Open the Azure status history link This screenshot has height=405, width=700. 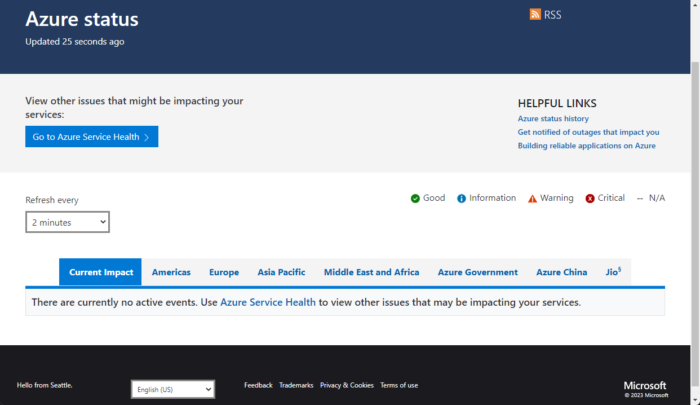pyautogui.click(x=553, y=118)
